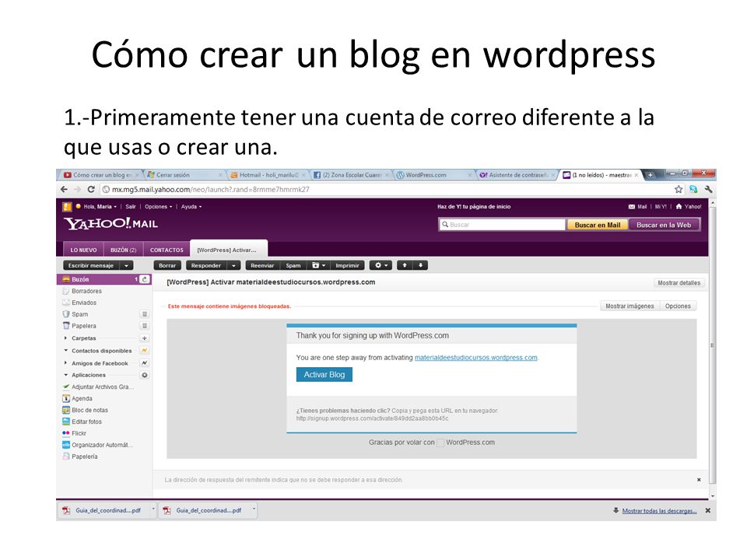The width and height of the screenshot is (747, 560).
Task: Close the downloads bar
Action: click(708, 510)
